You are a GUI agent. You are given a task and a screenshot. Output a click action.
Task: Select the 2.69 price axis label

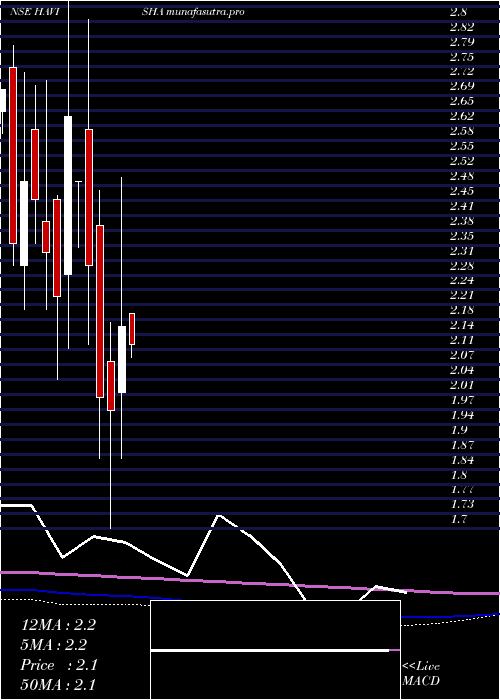[x=462, y=86]
